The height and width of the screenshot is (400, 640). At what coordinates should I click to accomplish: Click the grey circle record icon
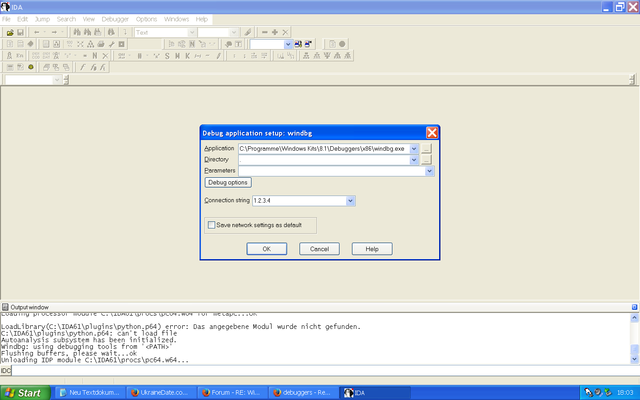(x=342, y=44)
